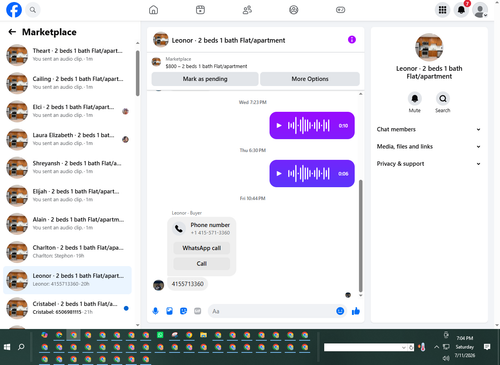Image resolution: width=500 pixels, height=365 pixels.
Task: Expand Chat members section
Action: click(x=429, y=129)
